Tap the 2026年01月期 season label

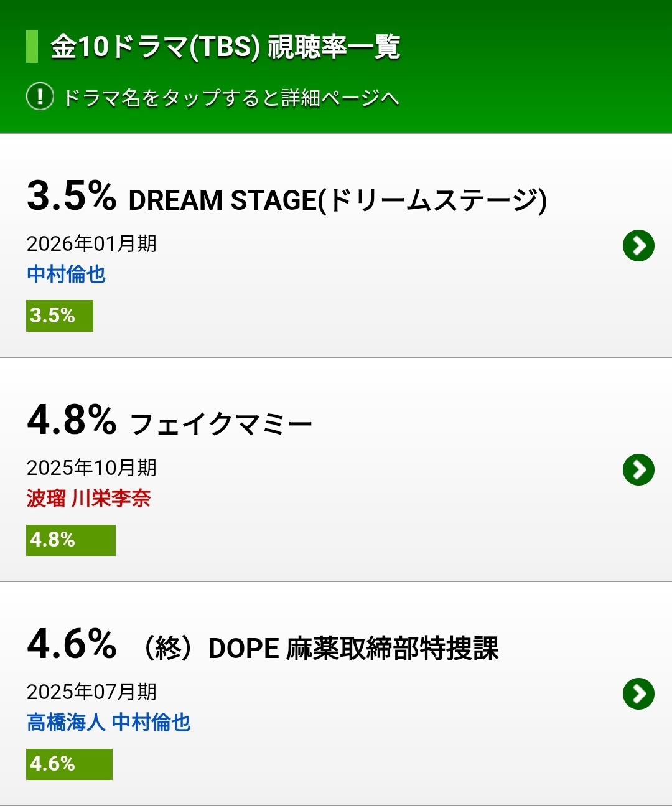(x=91, y=243)
